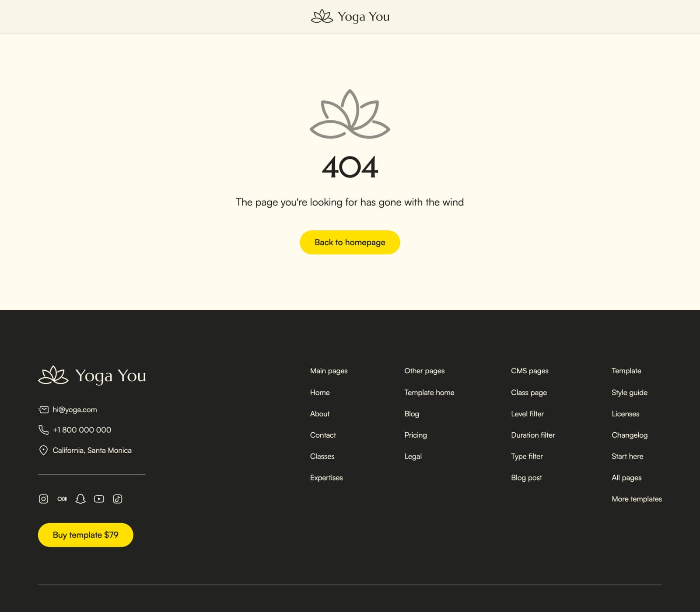Click the Buy template $79 button
The width and height of the screenshot is (700, 612).
(x=86, y=535)
